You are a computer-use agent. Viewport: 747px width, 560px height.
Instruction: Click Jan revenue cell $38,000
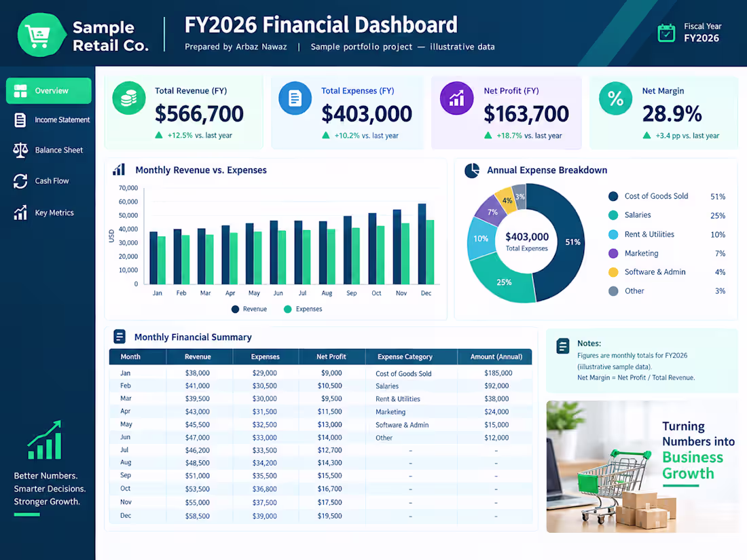[x=197, y=373]
